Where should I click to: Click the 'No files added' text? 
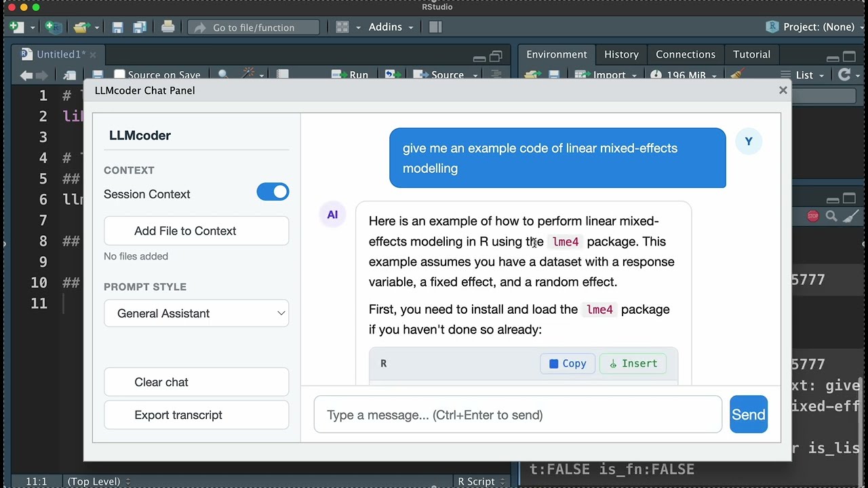coord(136,256)
